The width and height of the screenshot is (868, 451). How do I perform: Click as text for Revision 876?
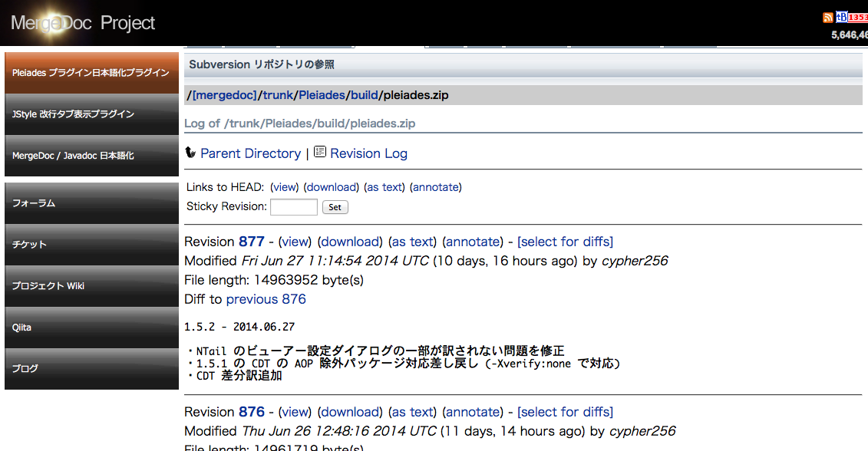pyautogui.click(x=413, y=412)
